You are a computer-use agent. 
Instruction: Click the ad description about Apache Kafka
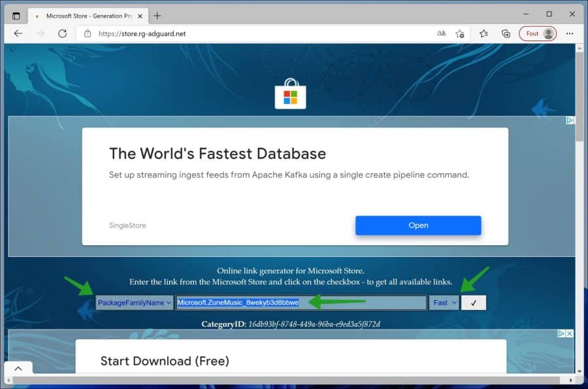289,175
